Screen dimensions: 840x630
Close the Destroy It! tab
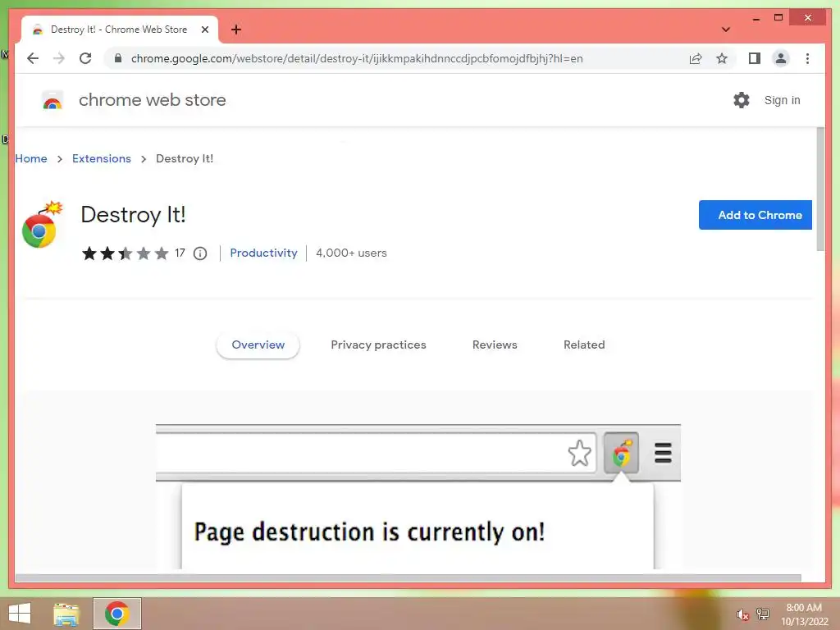coord(204,30)
